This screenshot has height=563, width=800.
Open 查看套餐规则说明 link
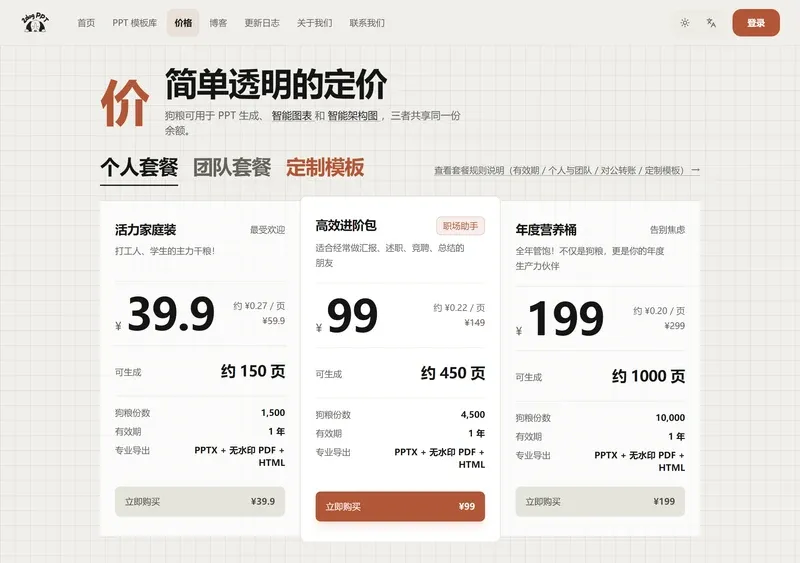tap(567, 170)
